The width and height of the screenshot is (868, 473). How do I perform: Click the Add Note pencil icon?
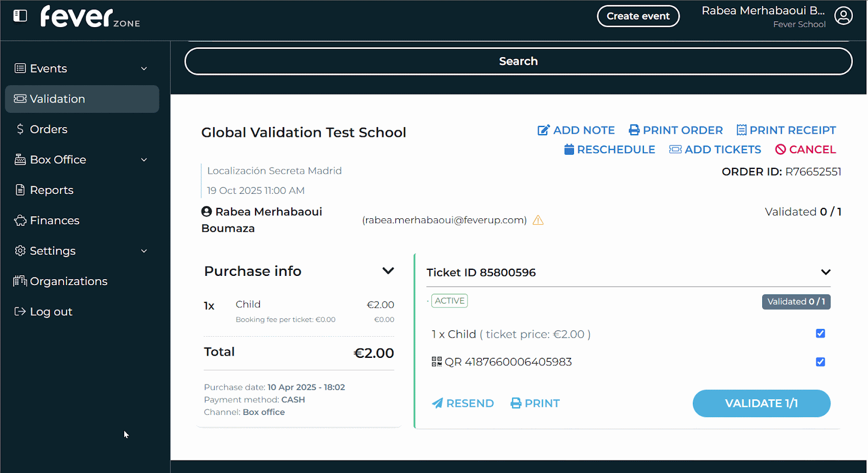[x=543, y=130]
